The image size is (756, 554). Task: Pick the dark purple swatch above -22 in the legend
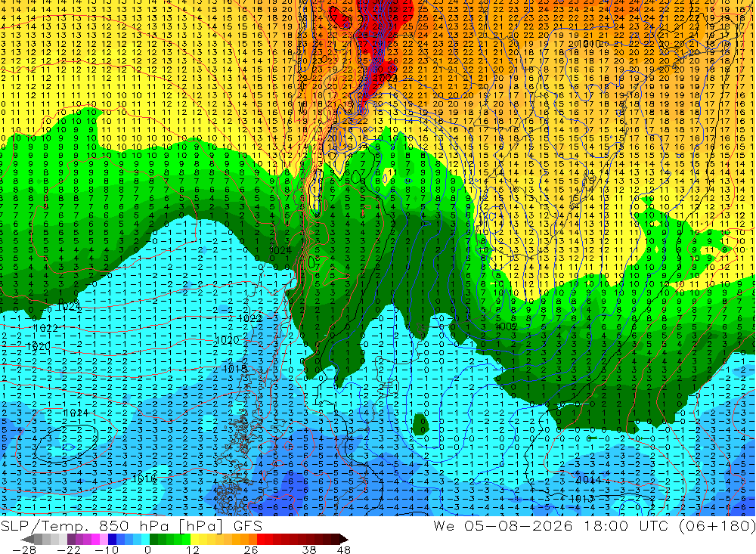tap(71, 539)
